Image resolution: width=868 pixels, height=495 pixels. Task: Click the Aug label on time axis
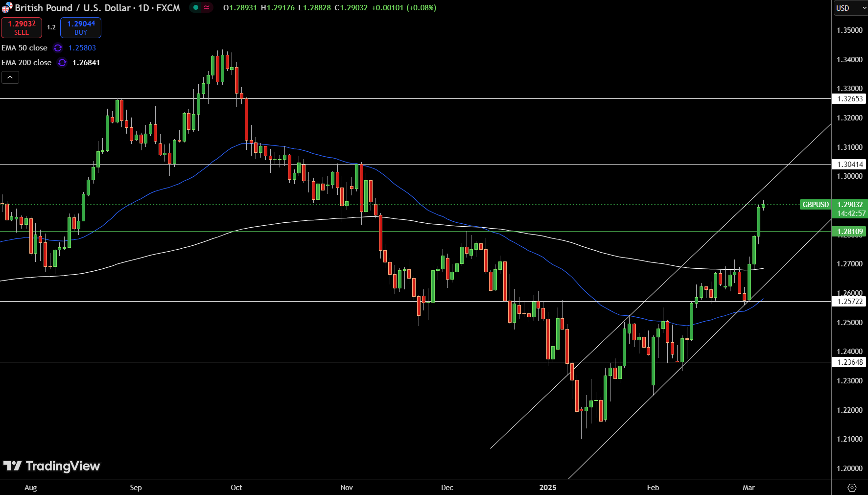pos(30,488)
